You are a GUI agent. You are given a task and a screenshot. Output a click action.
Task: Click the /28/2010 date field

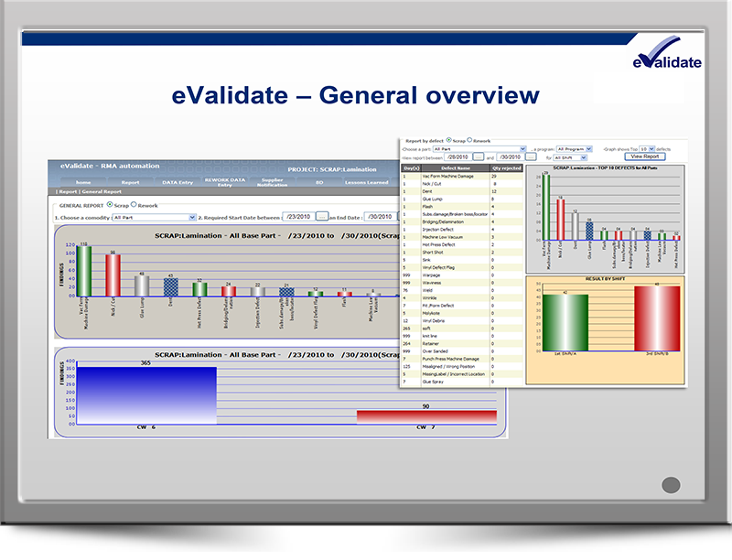coord(457,156)
